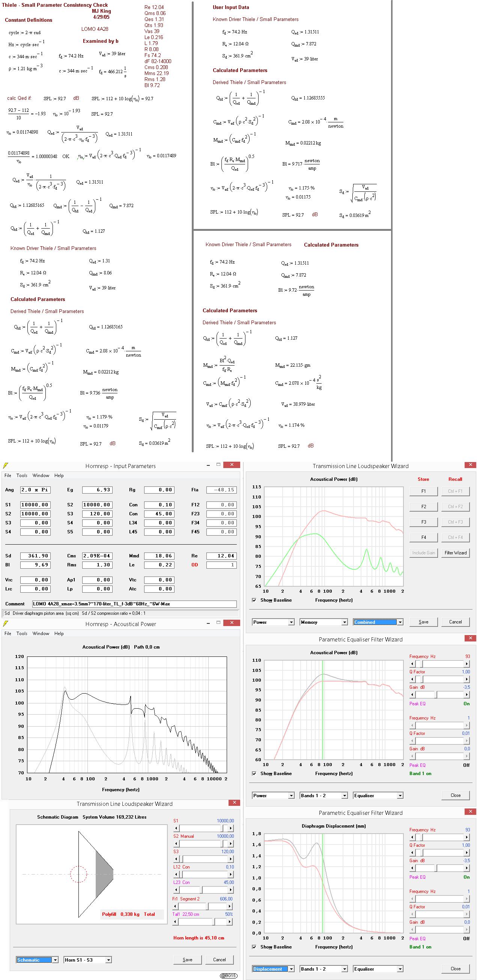The height and width of the screenshot is (980, 477).
Task: Toggle Peak EQ Off label beside Acoustical Power equaliser
Action: [x=466, y=765]
